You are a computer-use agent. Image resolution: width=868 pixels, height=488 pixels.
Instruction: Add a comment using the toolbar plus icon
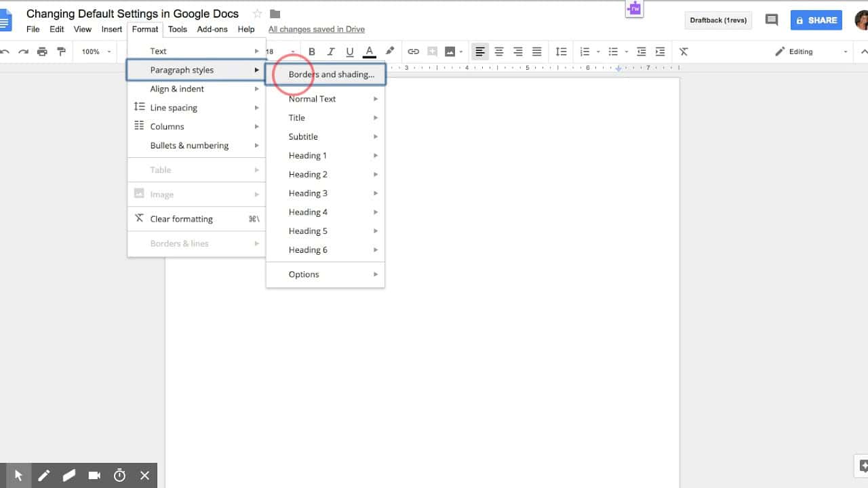coord(432,52)
